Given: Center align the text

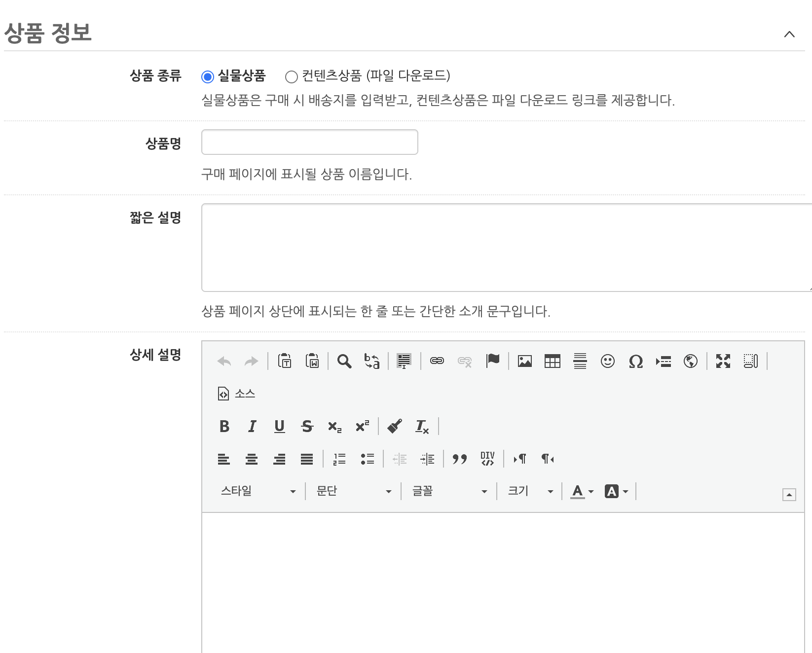Looking at the screenshot, I should [x=252, y=459].
